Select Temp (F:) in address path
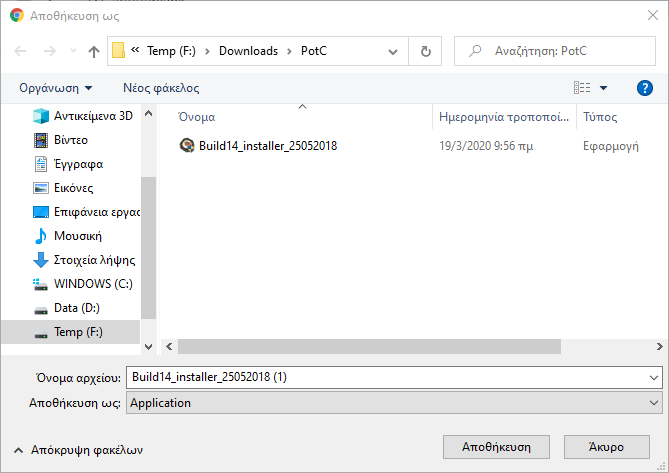 171,51
